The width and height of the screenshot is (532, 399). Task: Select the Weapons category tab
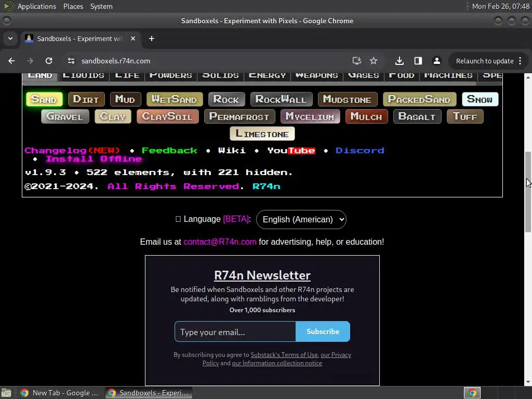[316, 76]
